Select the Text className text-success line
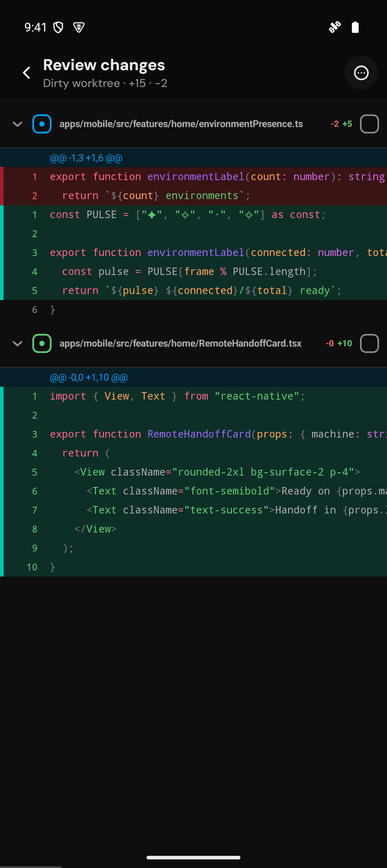Image resolution: width=387 pixels, height=868 pixels. coord(193,510)
